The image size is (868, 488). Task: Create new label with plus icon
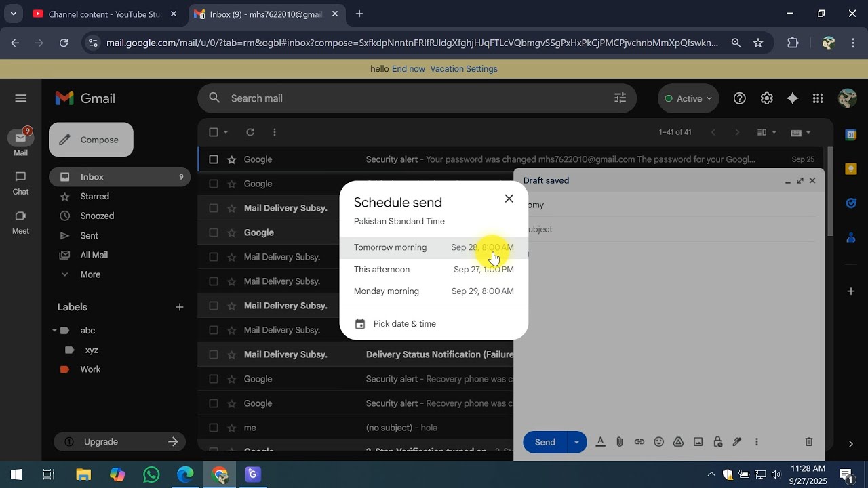[x=180, y=307]
